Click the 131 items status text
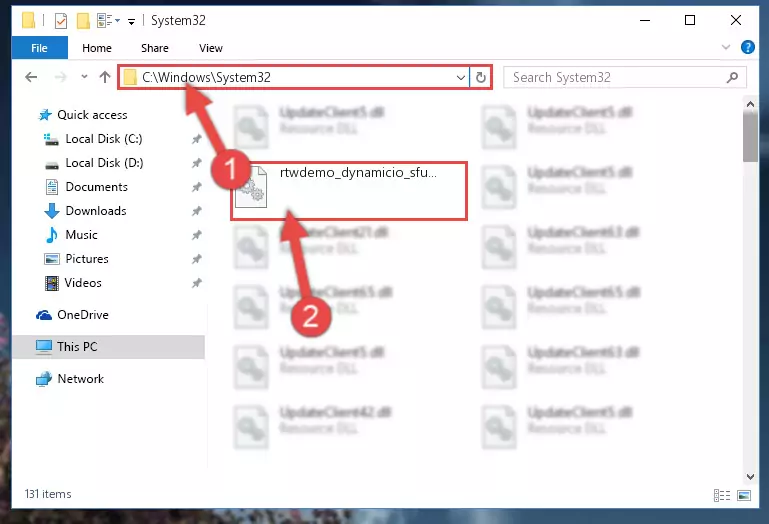Image resolution: width=769 pixels, height=524 pixels. [x=48, y=494]
